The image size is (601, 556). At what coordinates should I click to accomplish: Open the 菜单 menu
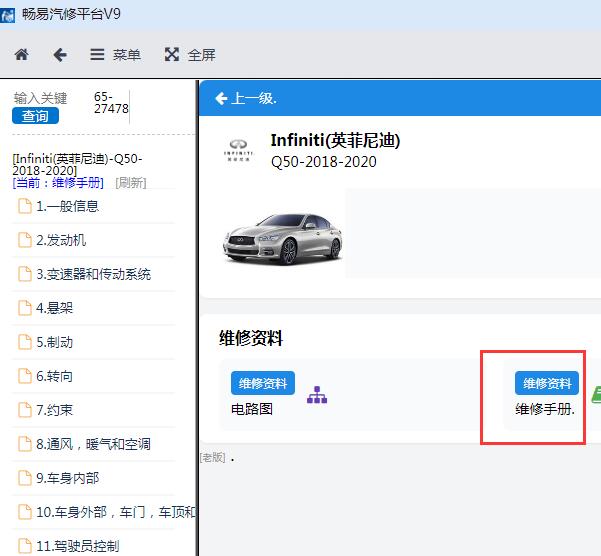[x=115, y=55]
